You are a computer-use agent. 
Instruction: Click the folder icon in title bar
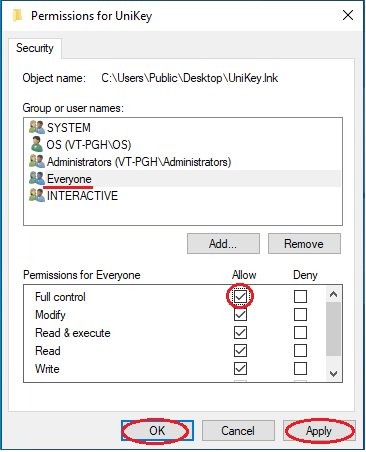pos(18,16)
